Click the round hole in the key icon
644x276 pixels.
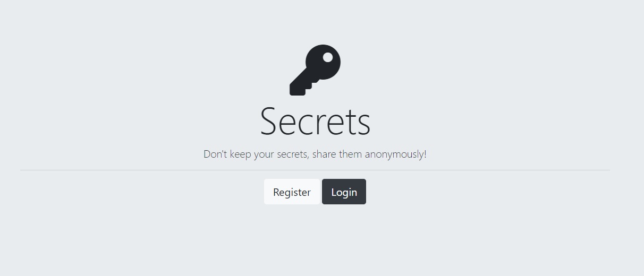tap(328, 57)
